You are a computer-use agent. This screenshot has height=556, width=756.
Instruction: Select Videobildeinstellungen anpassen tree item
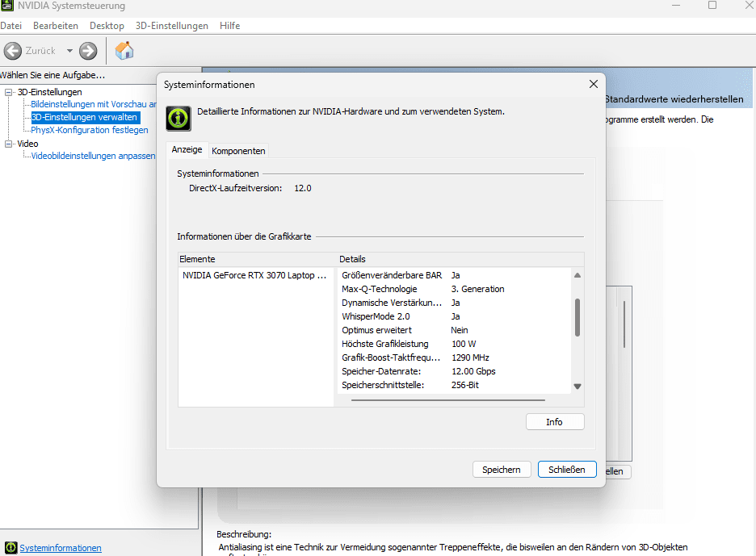(93, 156)
